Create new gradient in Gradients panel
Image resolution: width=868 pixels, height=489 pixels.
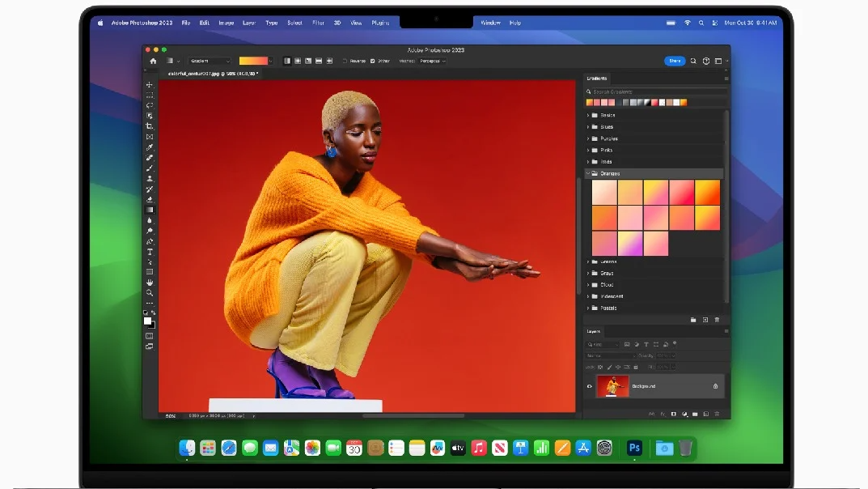pyautogui.click(x=705, y=320)
